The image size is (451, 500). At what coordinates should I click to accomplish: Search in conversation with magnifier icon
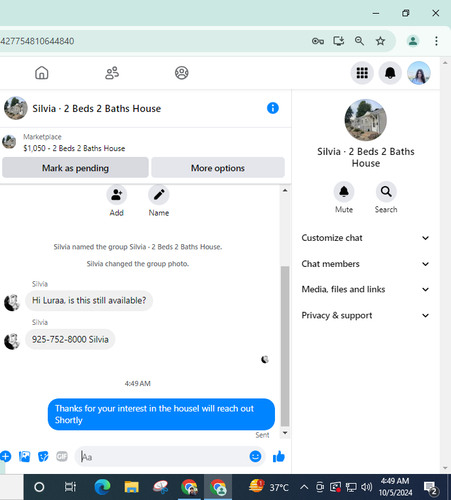click(x=386, y=192)
